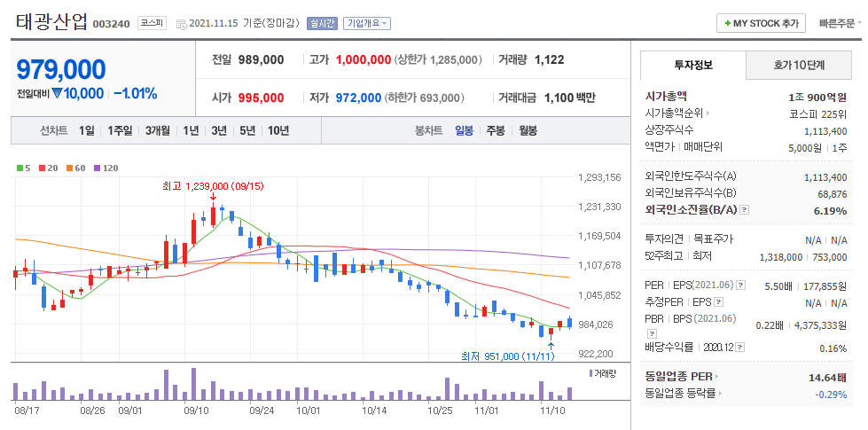Click the 동일업종 PER link
The width and height of the screenshot is (868, 430).
(x=678, y=377)
